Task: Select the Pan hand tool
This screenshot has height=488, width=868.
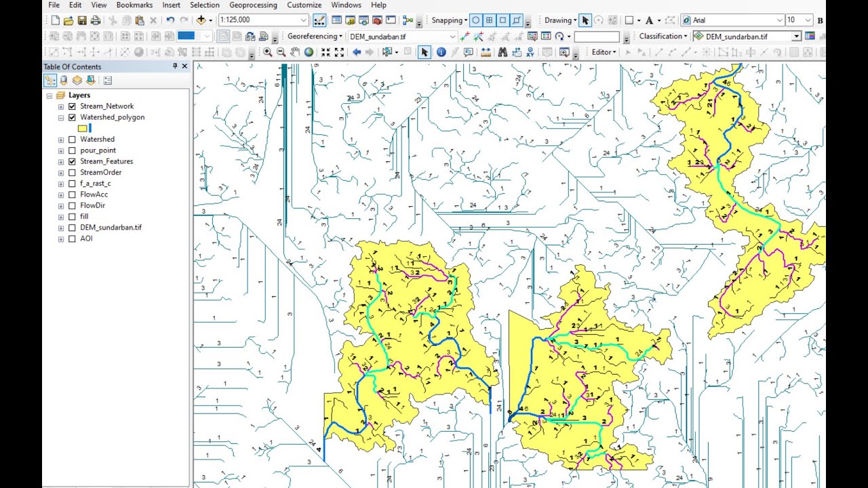Action: 295,52
